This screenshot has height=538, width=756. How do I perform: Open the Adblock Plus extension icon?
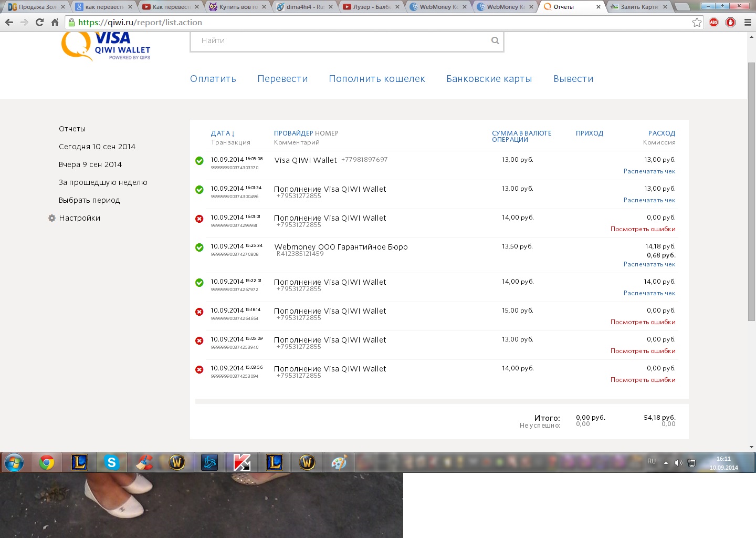point(713,23)
